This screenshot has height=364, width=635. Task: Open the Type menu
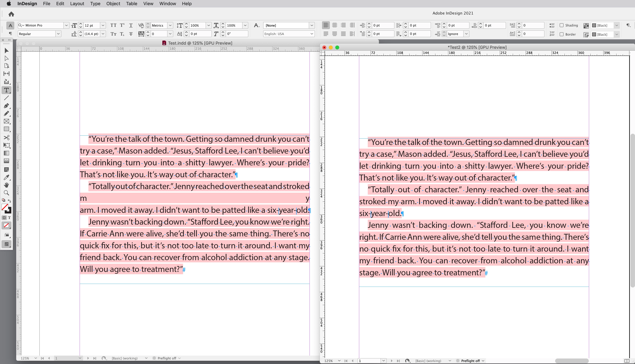click(x=95, y=4)
